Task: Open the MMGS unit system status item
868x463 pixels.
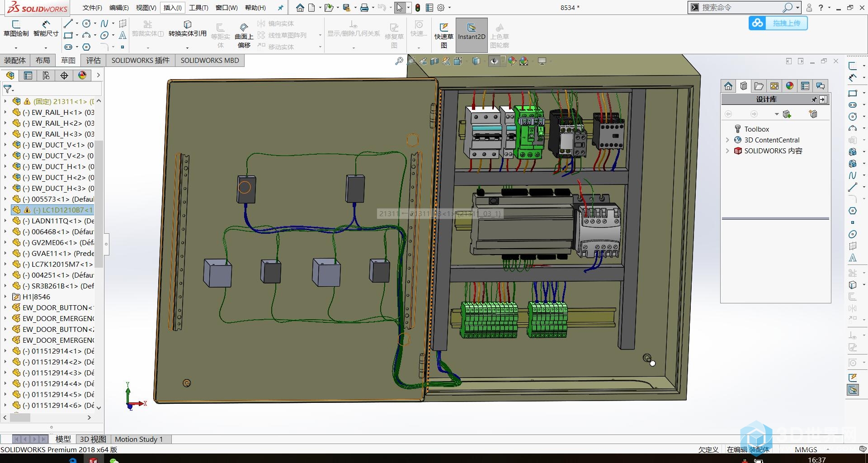Action: (806, 449)
